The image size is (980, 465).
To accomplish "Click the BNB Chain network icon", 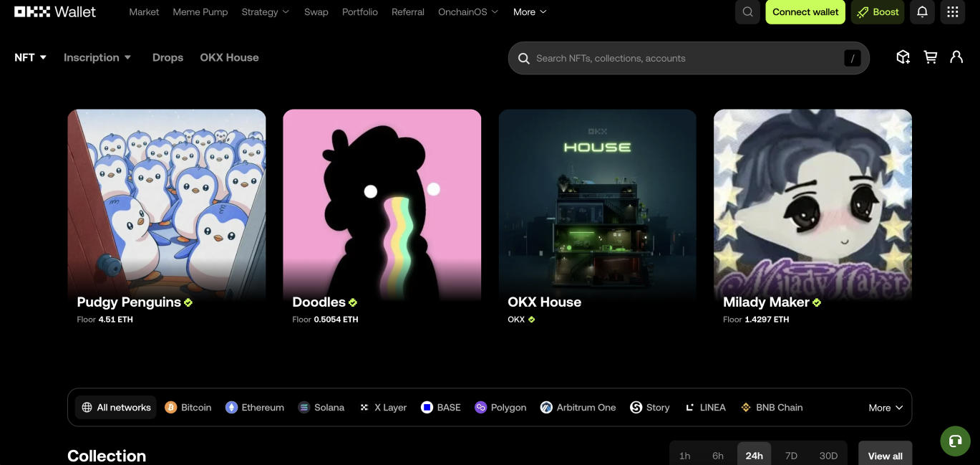I will [x=746, y=407].
